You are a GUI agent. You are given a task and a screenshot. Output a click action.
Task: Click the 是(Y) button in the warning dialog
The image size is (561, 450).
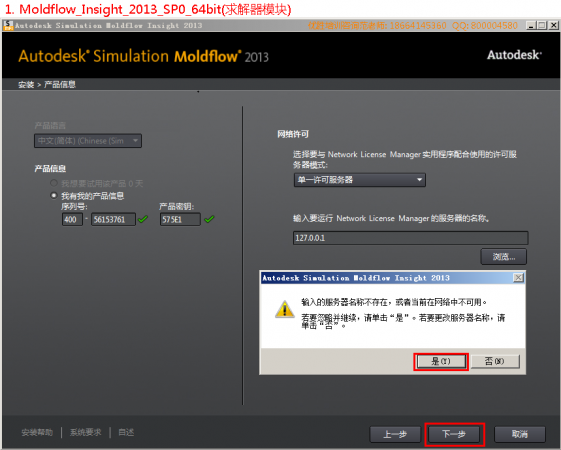pos(441,362)
